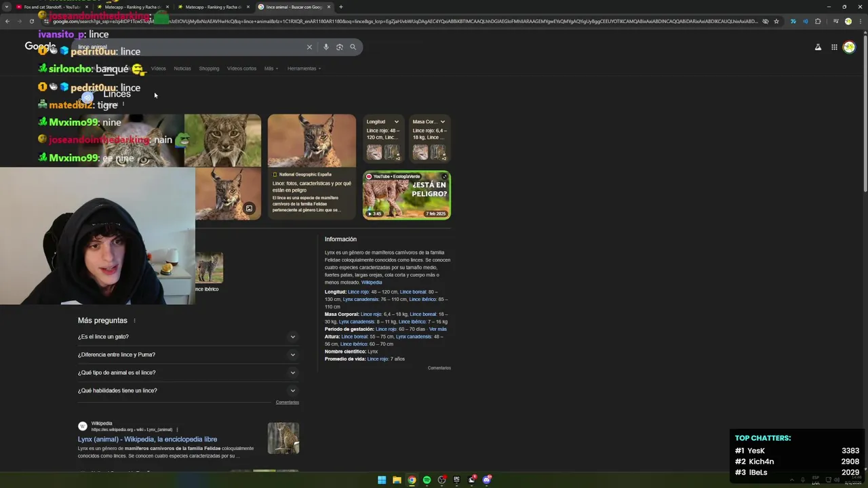Click the magnifier search button
This screenshot has height=488, width=868.
pos(353,47)
